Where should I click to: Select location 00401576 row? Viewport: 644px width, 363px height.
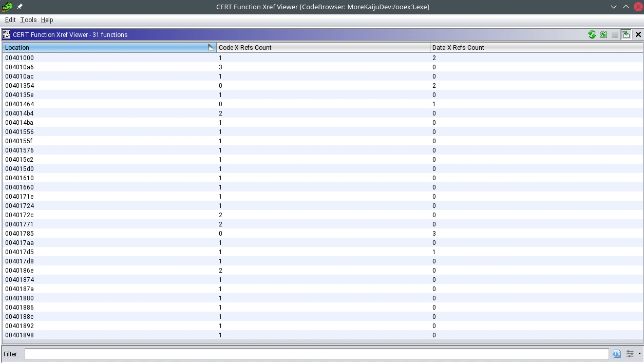(322, 150)
